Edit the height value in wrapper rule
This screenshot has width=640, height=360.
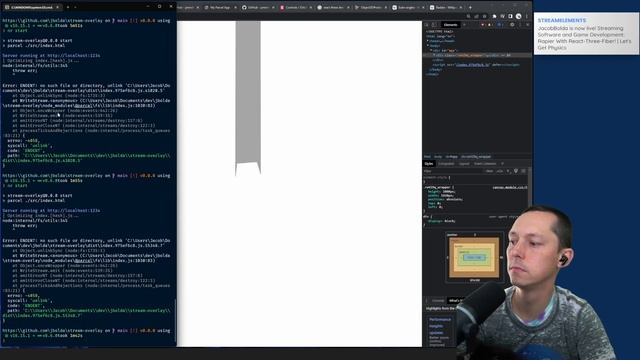pyautogui.click(x=448, y=191)
